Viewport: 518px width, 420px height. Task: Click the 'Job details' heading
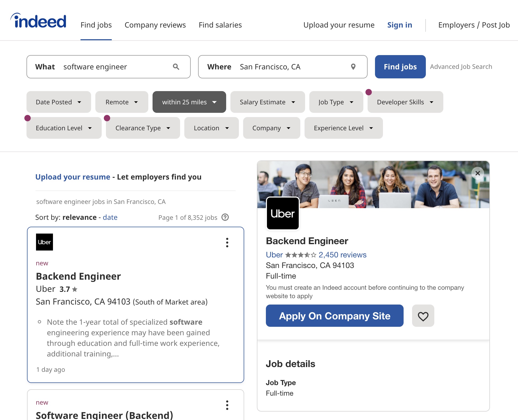(x=291, y=364)
